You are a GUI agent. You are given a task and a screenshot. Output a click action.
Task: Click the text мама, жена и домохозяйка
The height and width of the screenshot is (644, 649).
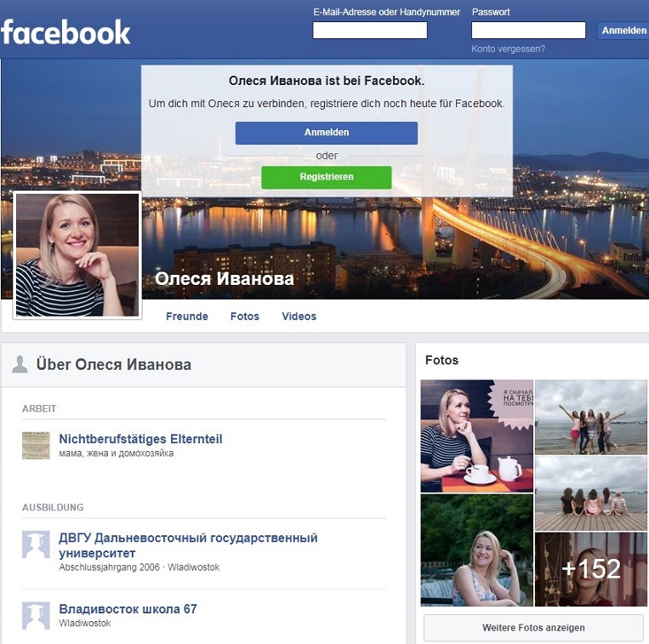coord(117,453)
